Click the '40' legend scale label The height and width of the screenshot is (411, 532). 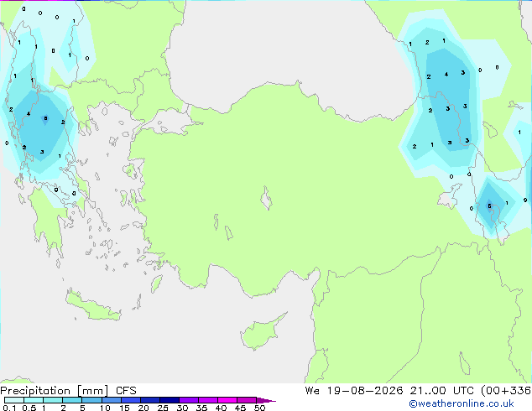(221, 408)
